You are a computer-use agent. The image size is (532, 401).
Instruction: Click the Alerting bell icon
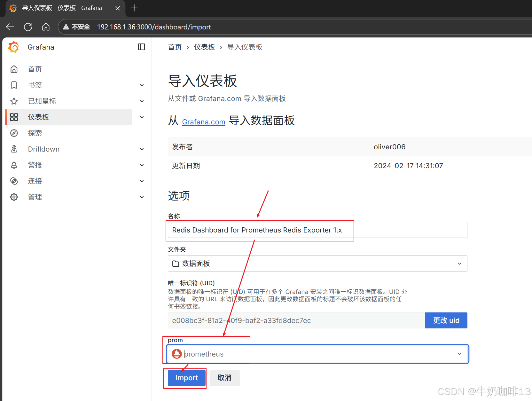(14, 165)
